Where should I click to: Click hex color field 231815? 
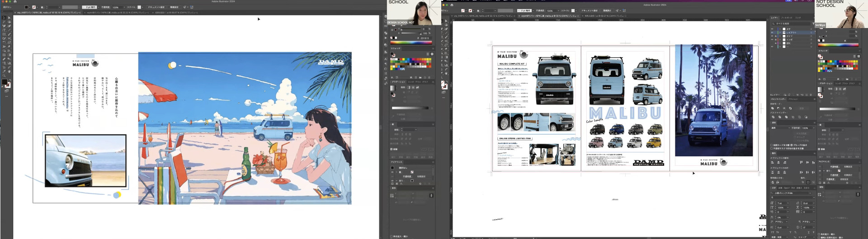425,38
